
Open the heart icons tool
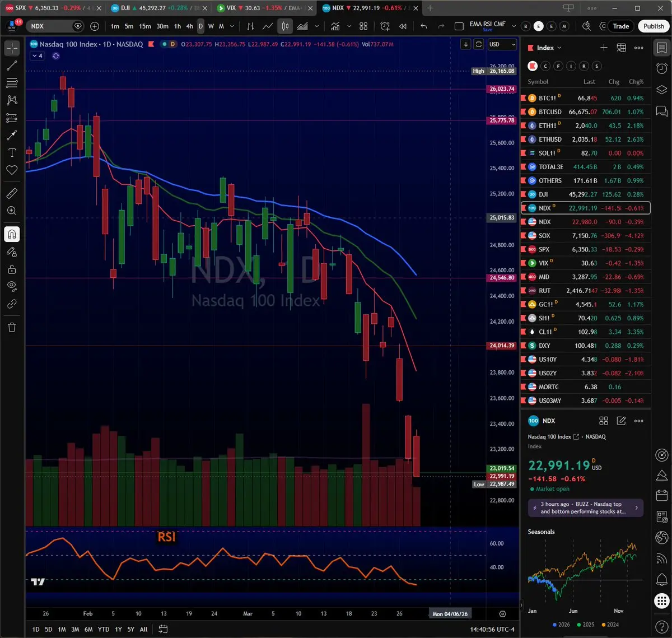coord(12,170)
